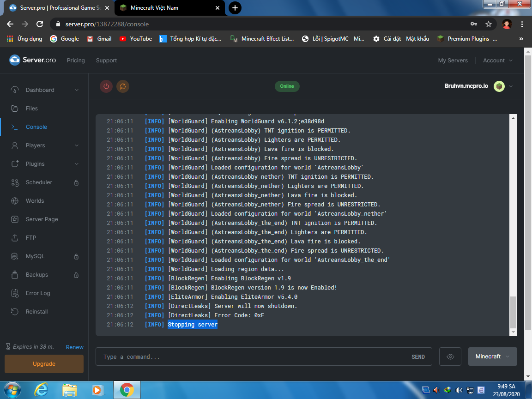The width and height of the screenshot is (532, 399).
Task: Open the Chrome three-dot menu
Action: (522, 24)
